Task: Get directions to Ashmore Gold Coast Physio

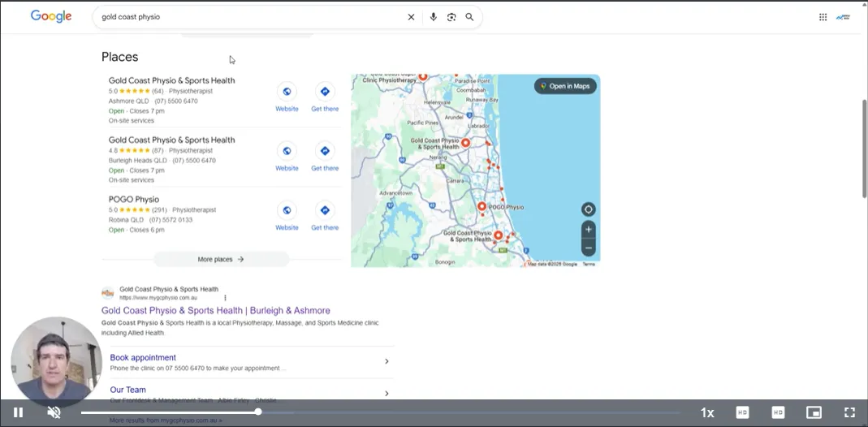Action: point(325,97)
